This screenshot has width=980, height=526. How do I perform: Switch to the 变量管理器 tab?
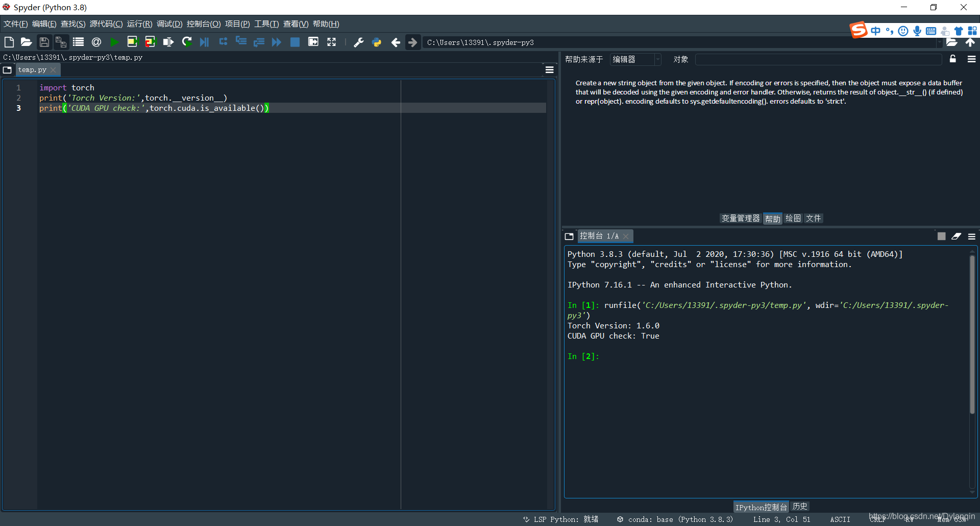coord(741,219)
